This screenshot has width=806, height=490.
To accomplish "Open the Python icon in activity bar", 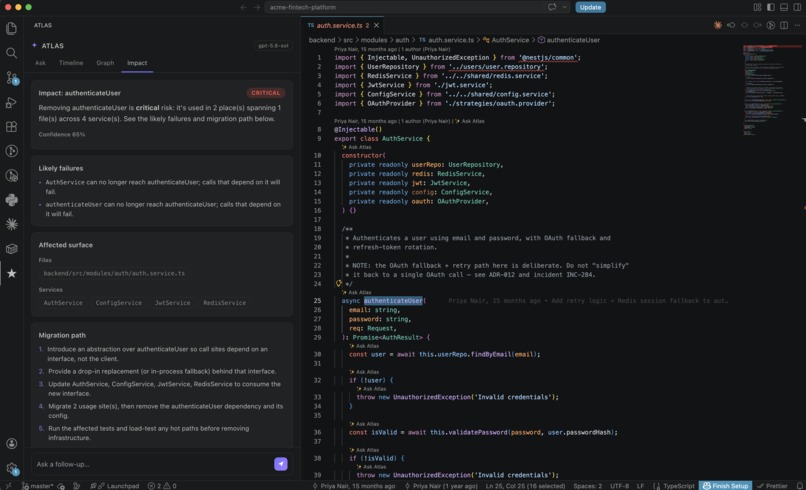I will coord(11,199).
